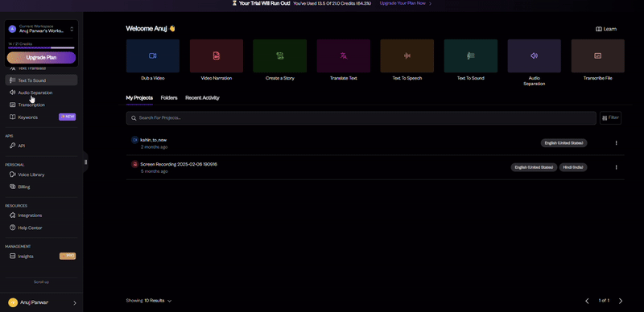
Task: Click the Upgrade Plan button
Action: [41, 57]
